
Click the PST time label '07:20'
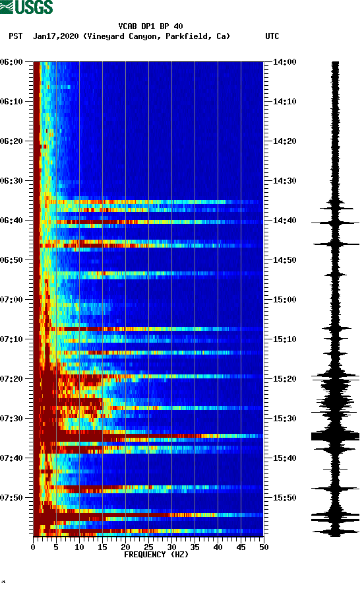(11, 378)
